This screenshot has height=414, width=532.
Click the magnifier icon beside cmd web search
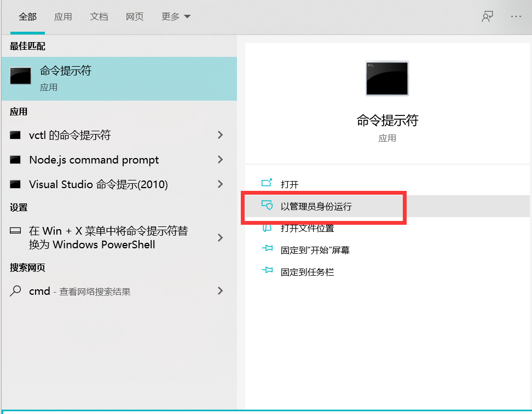coord(16,291)
